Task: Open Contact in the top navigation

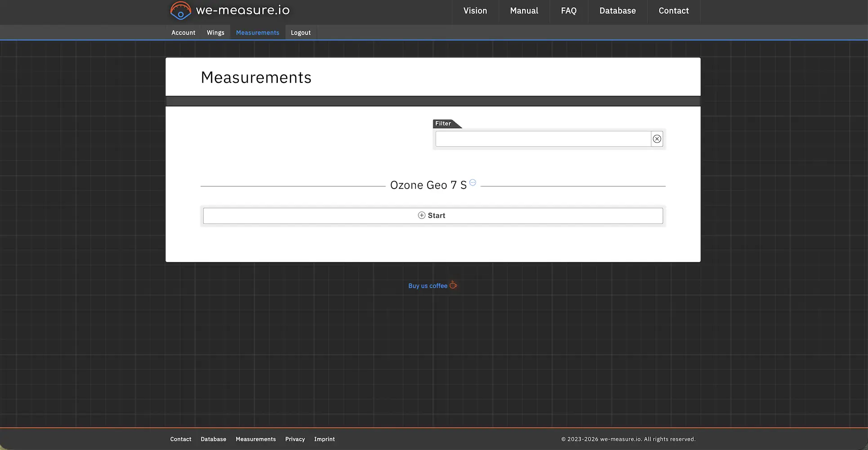Action: (673, 11)
